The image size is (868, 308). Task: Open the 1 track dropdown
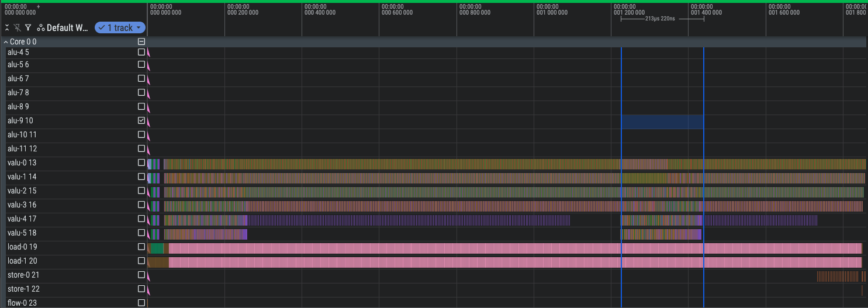pyautogui.click(x=120, y=27)
